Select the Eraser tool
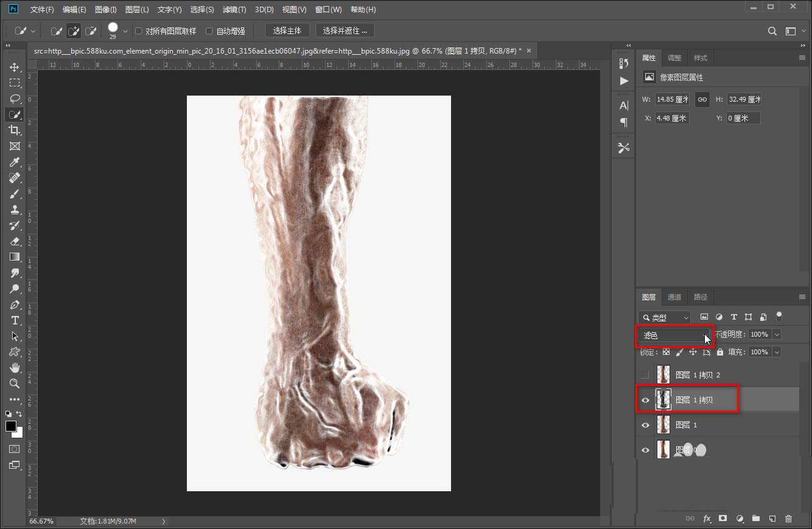This screenshot has height=529, width=812. (x=15, y=241)
